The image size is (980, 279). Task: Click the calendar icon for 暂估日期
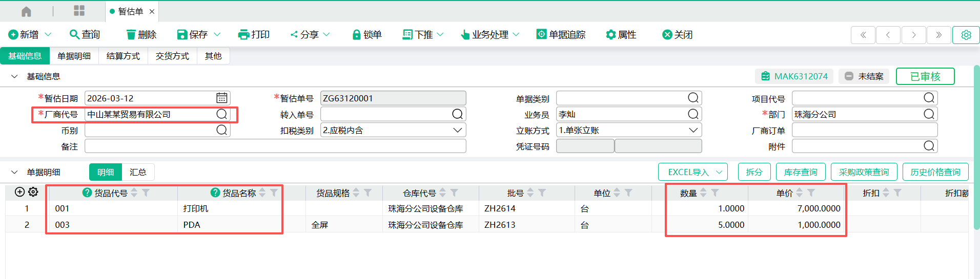[221, 98]
